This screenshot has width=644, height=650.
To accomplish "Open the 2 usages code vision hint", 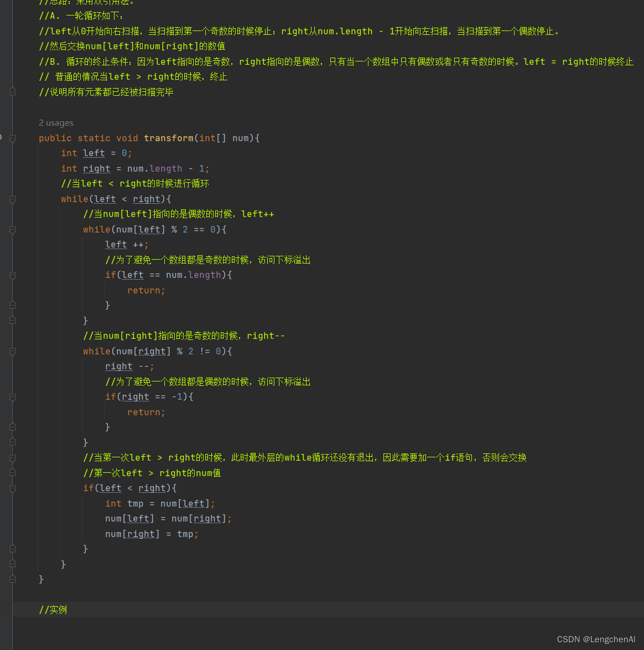I will 54,122.
